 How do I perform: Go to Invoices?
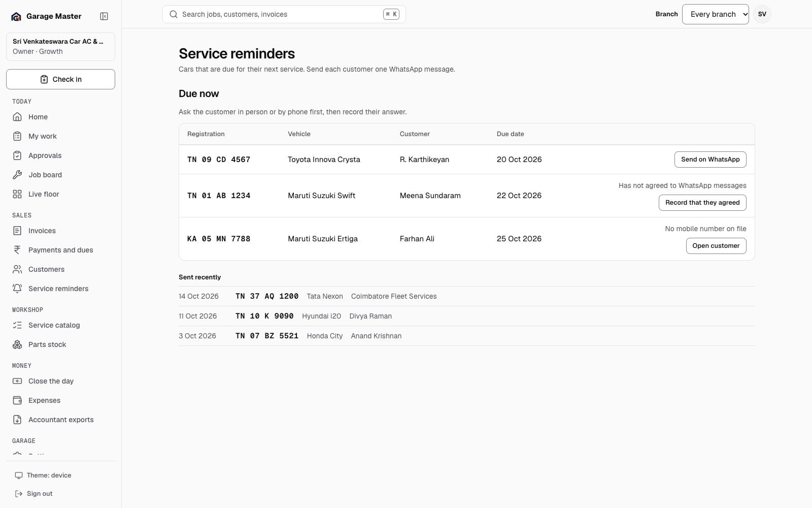60,231
